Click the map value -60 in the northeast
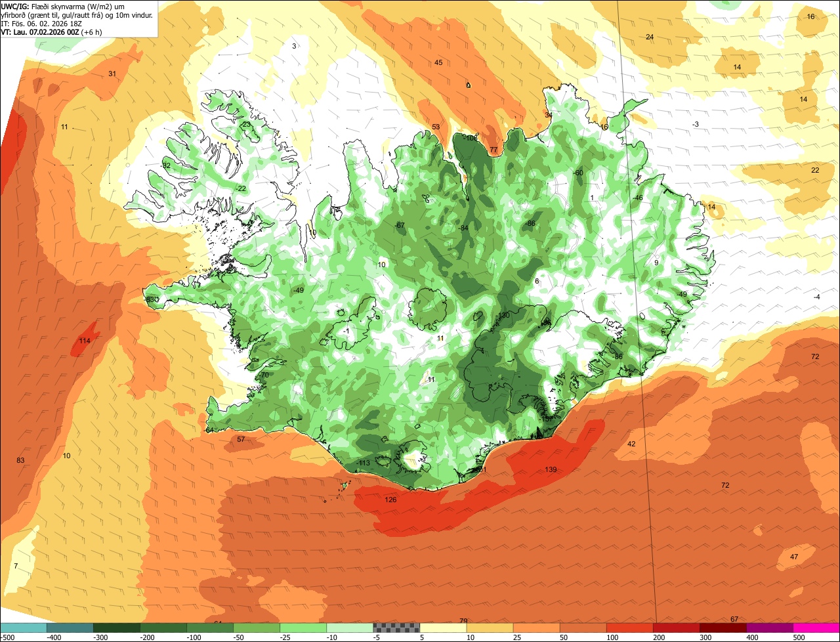Viewport: 840px width, 642px height. point(577,173)
